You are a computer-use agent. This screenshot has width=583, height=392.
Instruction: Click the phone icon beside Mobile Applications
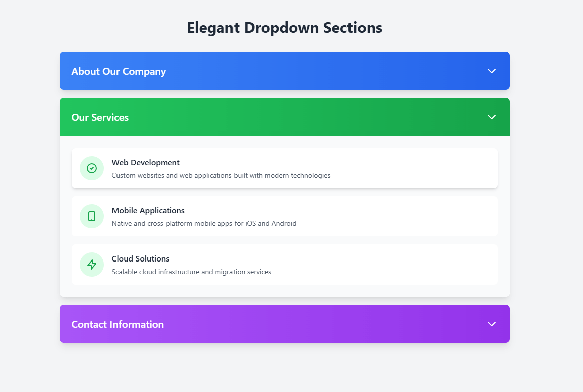coord(92,216)
